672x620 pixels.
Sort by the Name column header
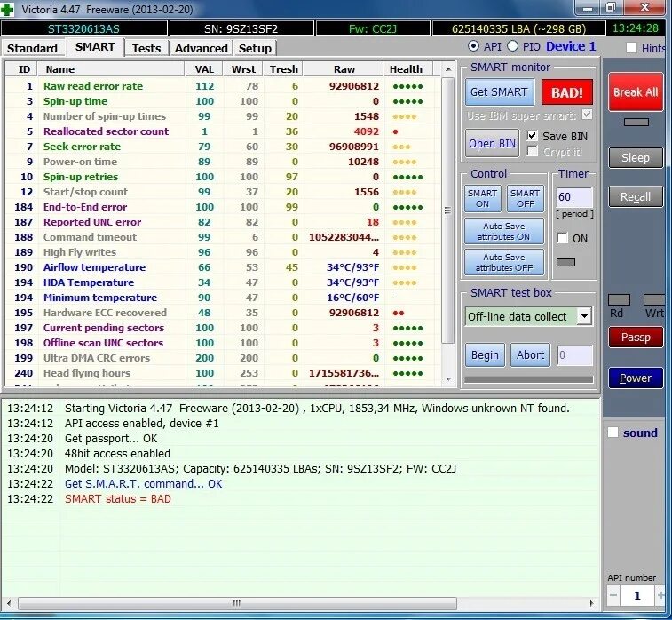111,69
